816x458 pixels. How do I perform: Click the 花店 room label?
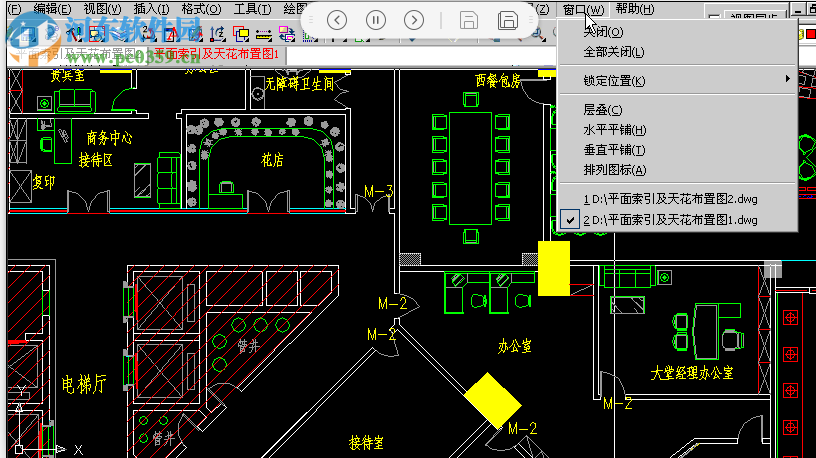(x=272, y=160)
